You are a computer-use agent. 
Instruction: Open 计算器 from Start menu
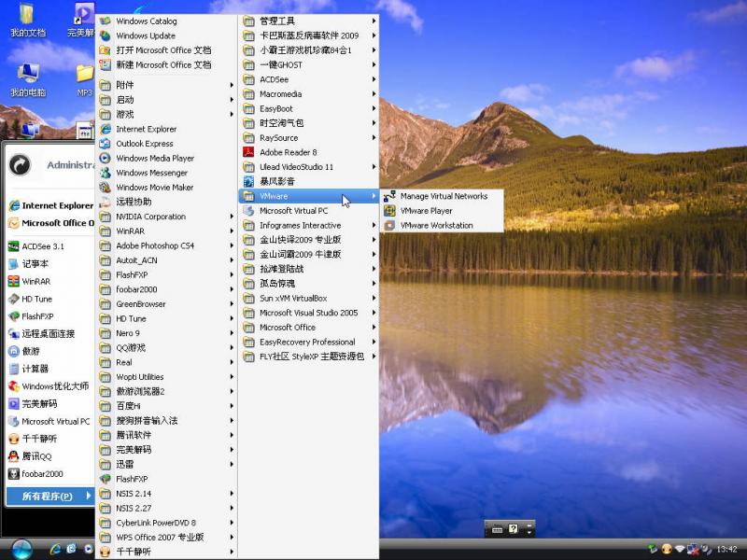pyautogui.click(x=51, y=369)
